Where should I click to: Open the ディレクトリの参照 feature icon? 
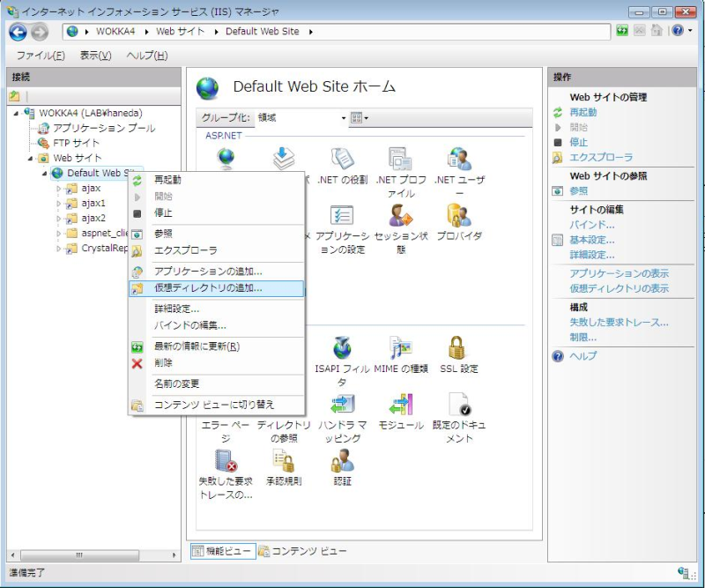[x=284, y=431]
